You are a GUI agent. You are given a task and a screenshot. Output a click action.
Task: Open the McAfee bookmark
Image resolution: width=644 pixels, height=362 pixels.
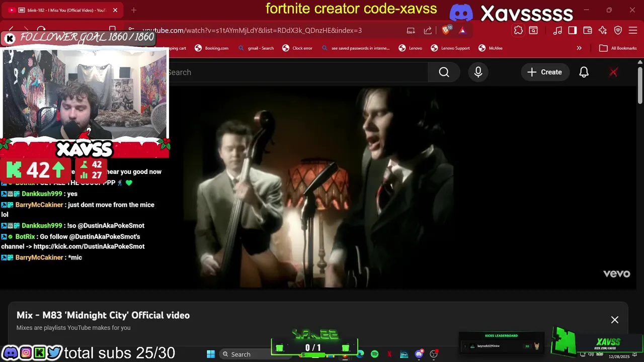[491, 48]
